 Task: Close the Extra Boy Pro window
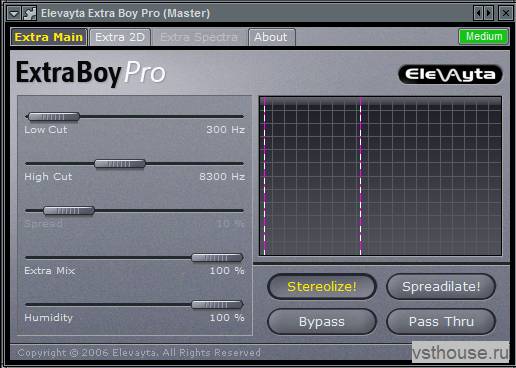tap(505, 13)
